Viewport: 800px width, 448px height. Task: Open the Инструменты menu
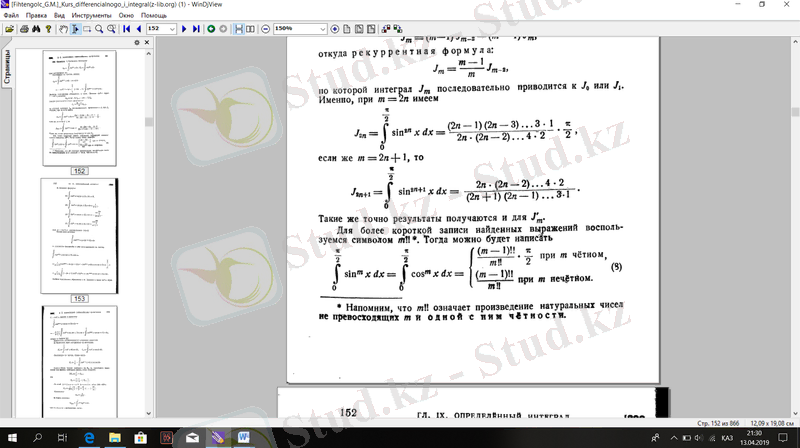(x=92, y=17)
